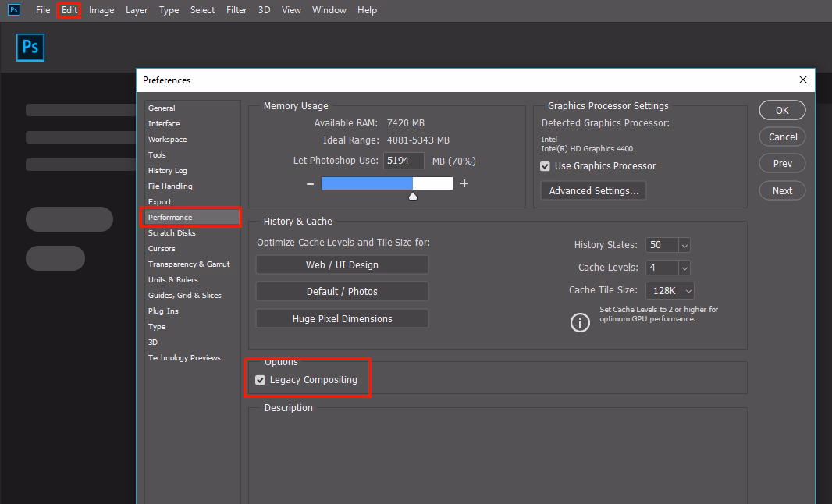
Task: Click the Ps icon in the title bar
Action: point(12,9)
